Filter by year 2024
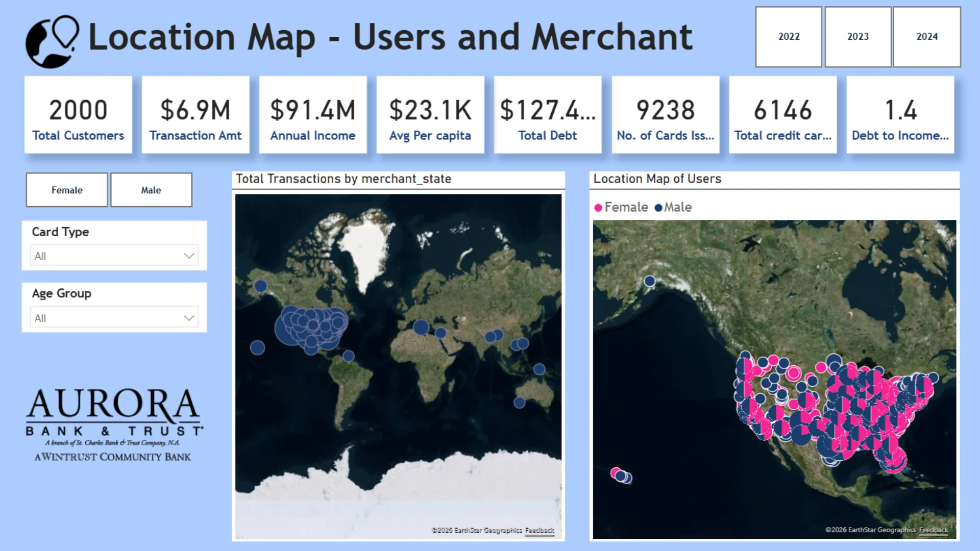Viewport: 980px width, 551px height. (927, 37)
